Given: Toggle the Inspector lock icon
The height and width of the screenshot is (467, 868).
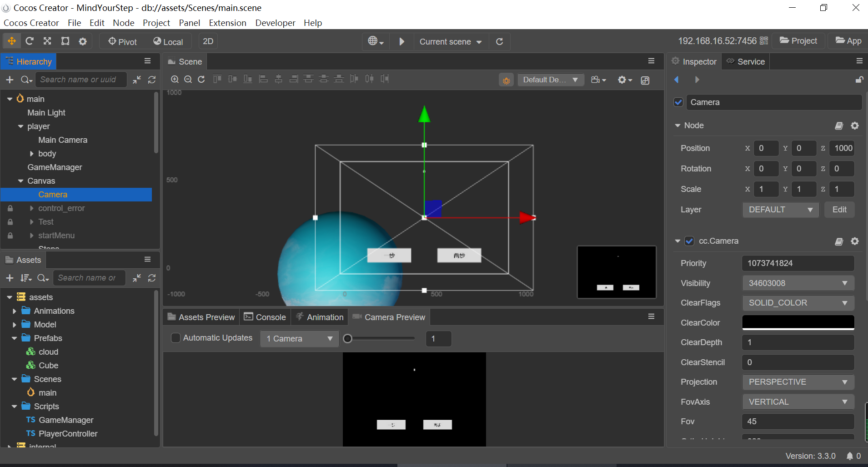Looking at the screenshot, I should [x=859, y=80].
